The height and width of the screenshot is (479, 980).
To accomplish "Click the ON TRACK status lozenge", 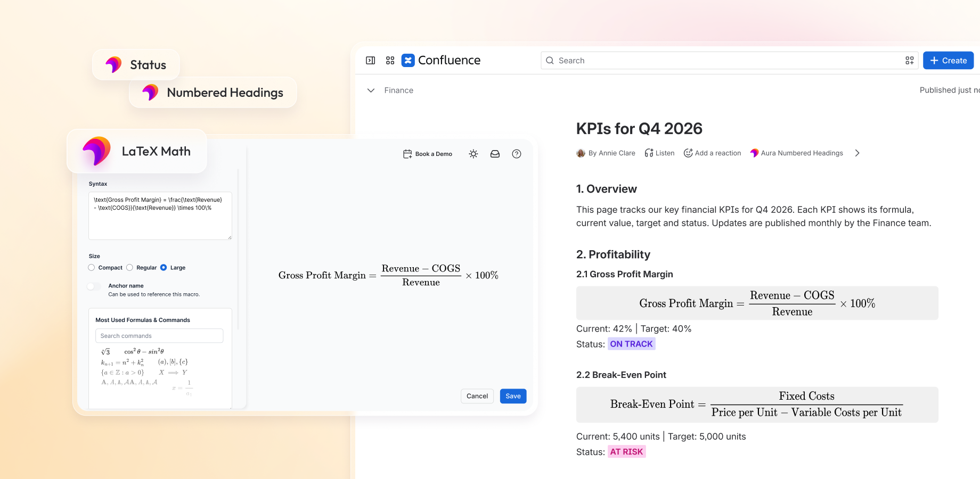I will pyautogui.click(x=631, y=344).
